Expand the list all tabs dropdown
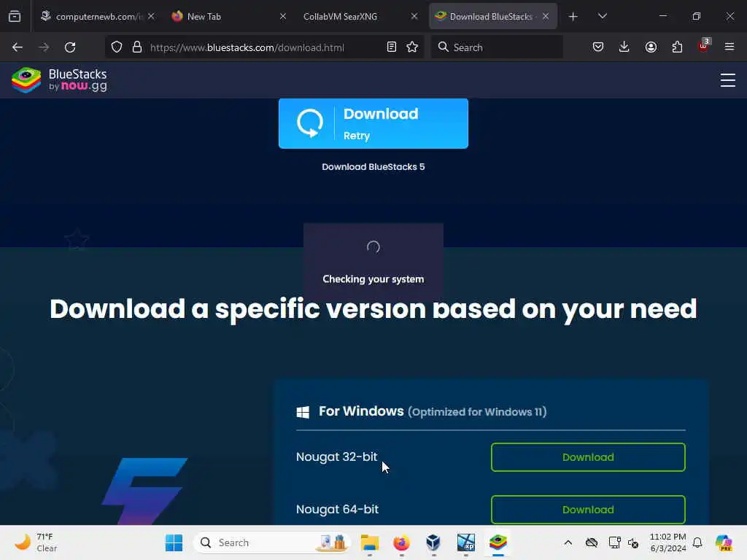 [x=602, y=16]
